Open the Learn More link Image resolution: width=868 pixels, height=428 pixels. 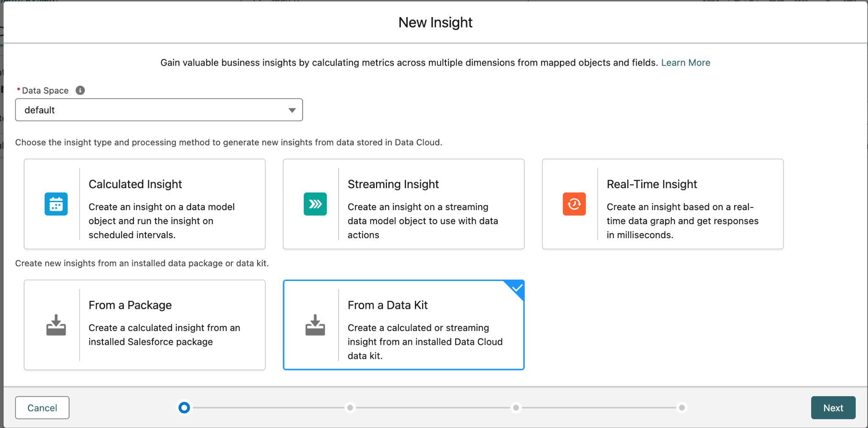(685, 63)
